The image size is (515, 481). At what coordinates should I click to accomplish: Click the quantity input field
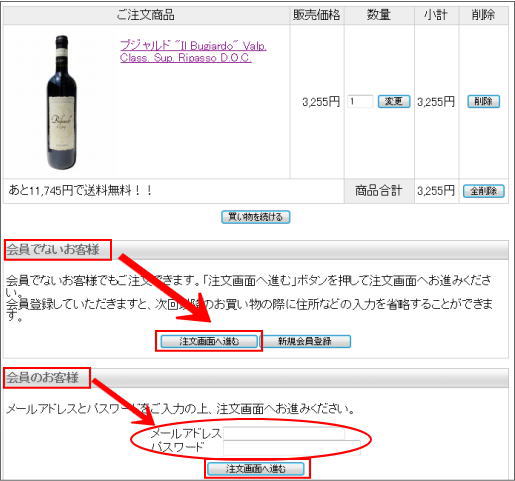click(x=360, y=101)
